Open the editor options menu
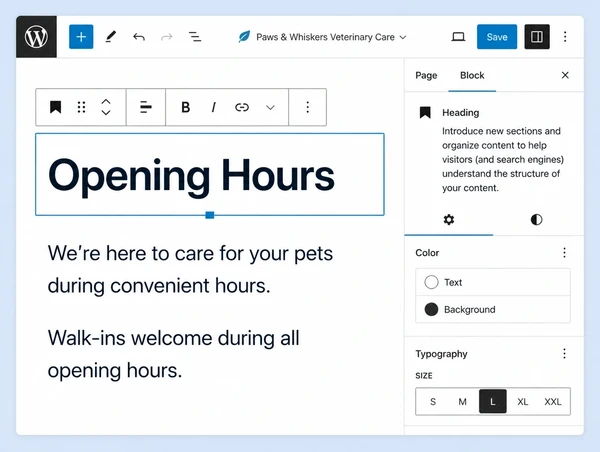 click(565, 37)
